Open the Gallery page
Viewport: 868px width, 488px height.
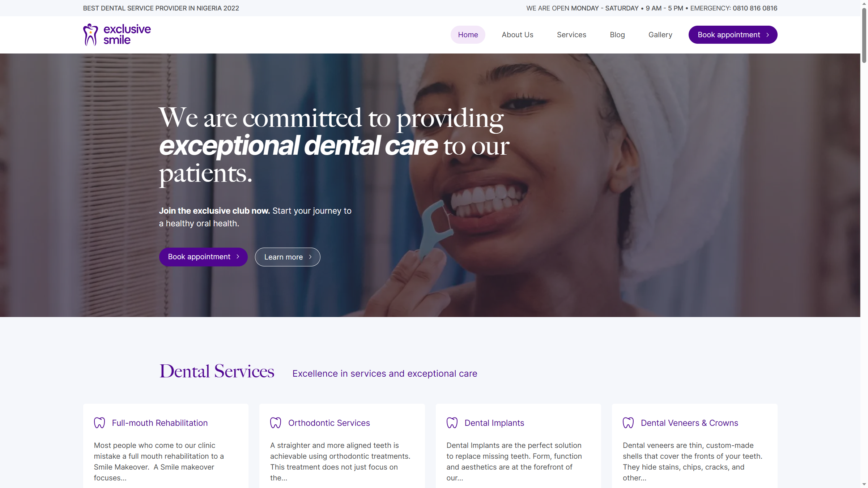[x=660, y=35]
